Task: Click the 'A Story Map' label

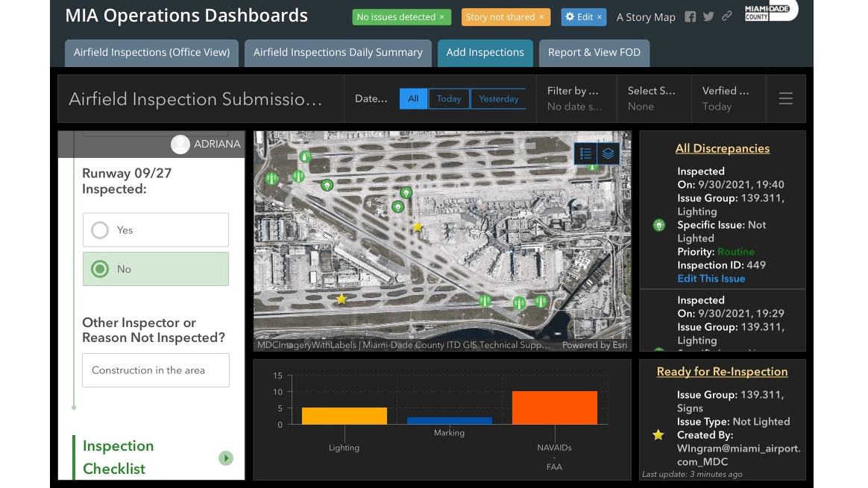Action: coord(646,17)
